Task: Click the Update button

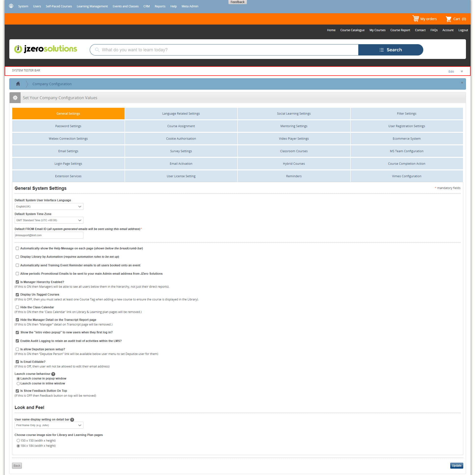Action: [x=456, y=465]
